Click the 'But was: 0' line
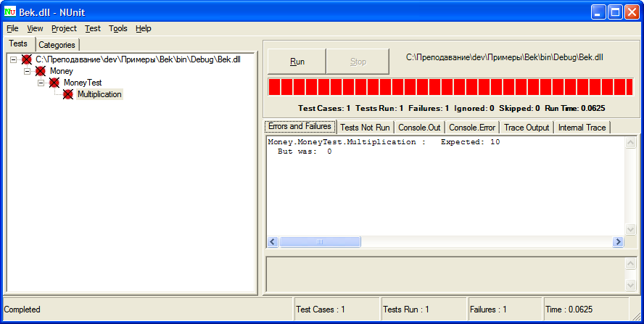The width and height of the screenshot is (644, 324). pyautogui.click(x=305, y=151)
